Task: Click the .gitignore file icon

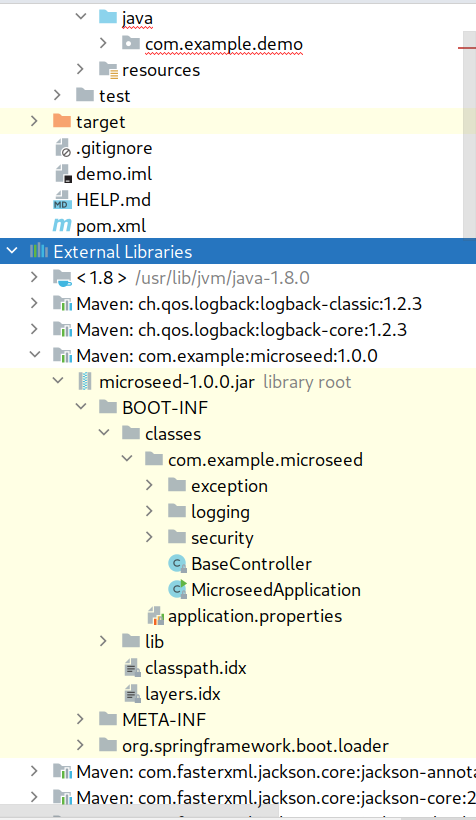Action: tap(62, 148)
